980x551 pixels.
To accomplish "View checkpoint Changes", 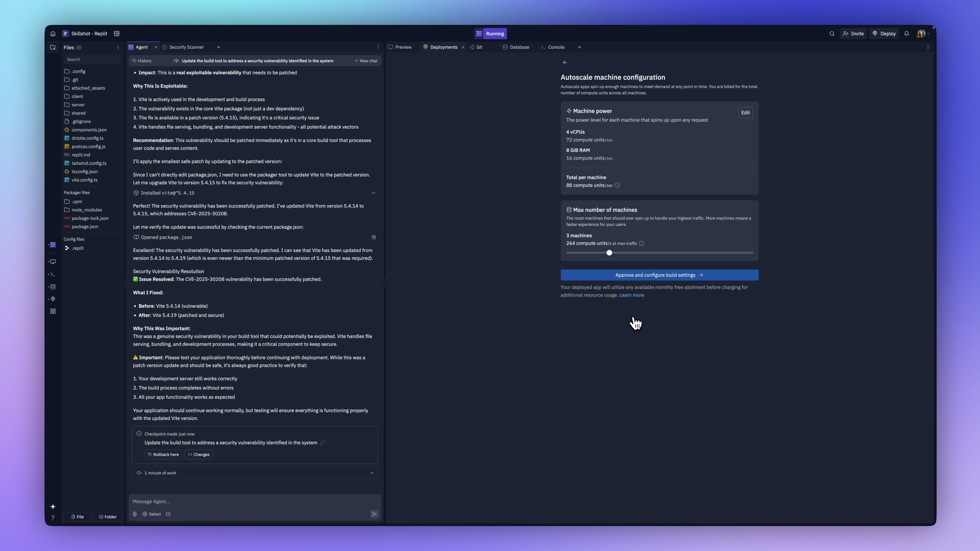I will (199, 454).
